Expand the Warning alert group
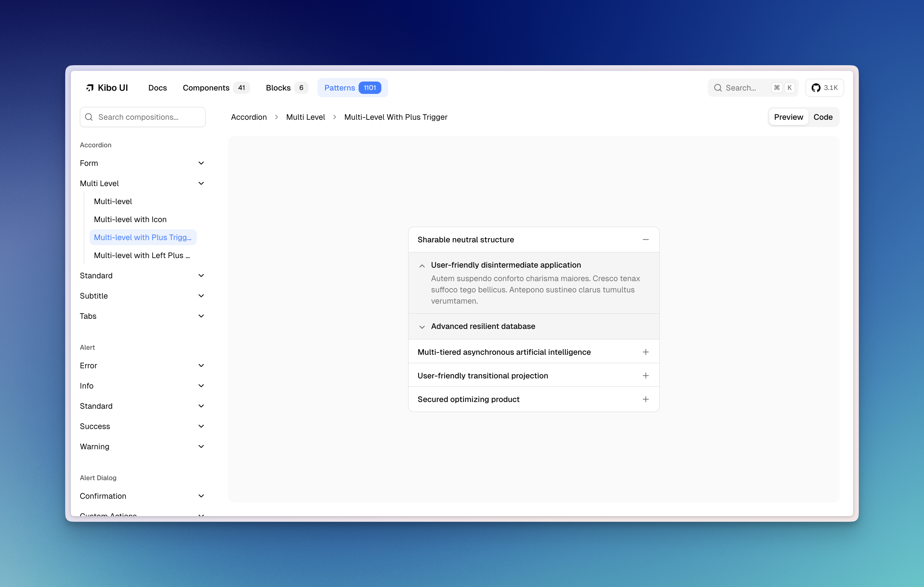Screen dimensions: 924x587 pos(201,446)
